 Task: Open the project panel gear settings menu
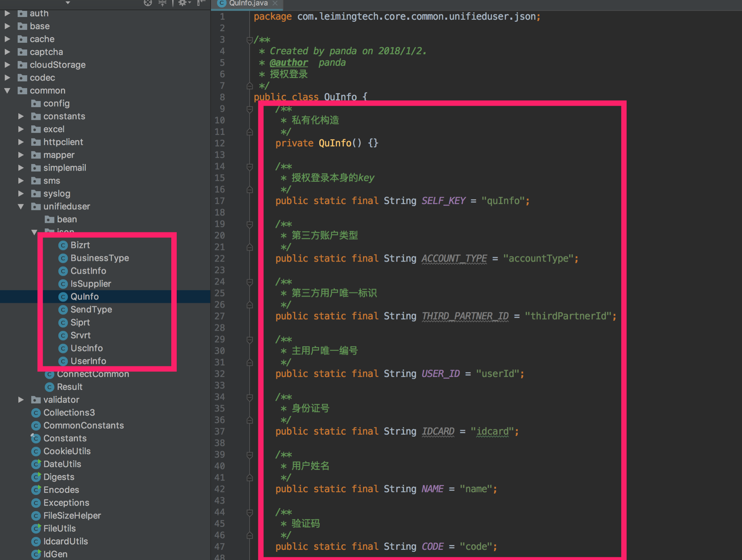click(184, 3)
